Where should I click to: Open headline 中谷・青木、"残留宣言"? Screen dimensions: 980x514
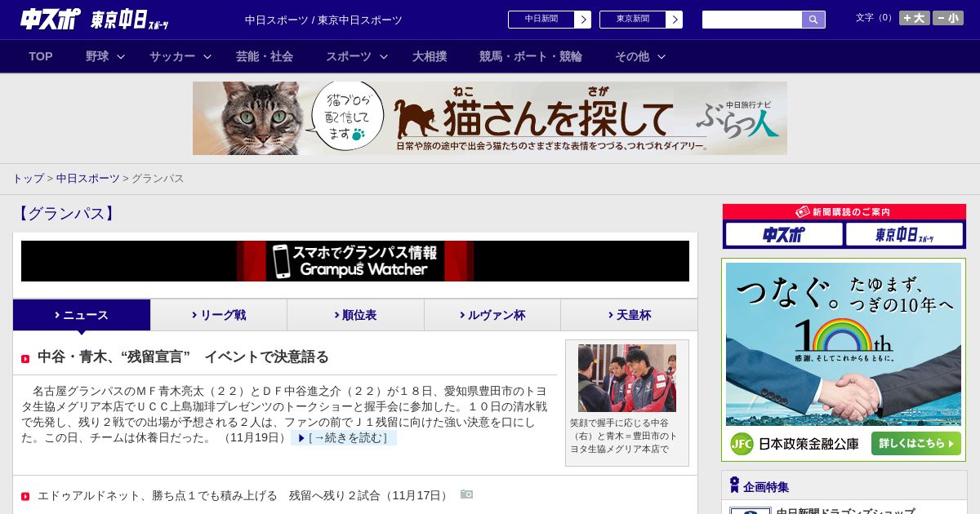[x=183, y=357]
